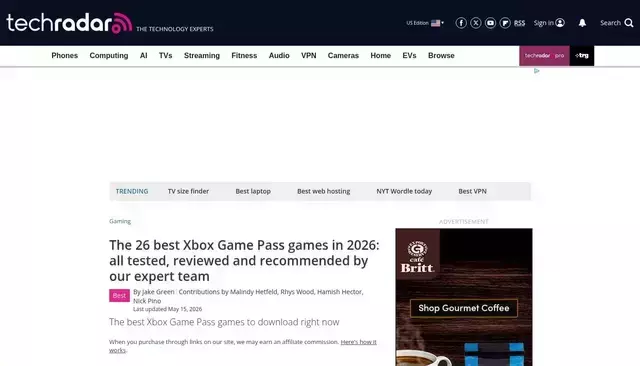640x366 pixels.
Task: Open contributor Nick Pino profile
Action: click(147, 301)
